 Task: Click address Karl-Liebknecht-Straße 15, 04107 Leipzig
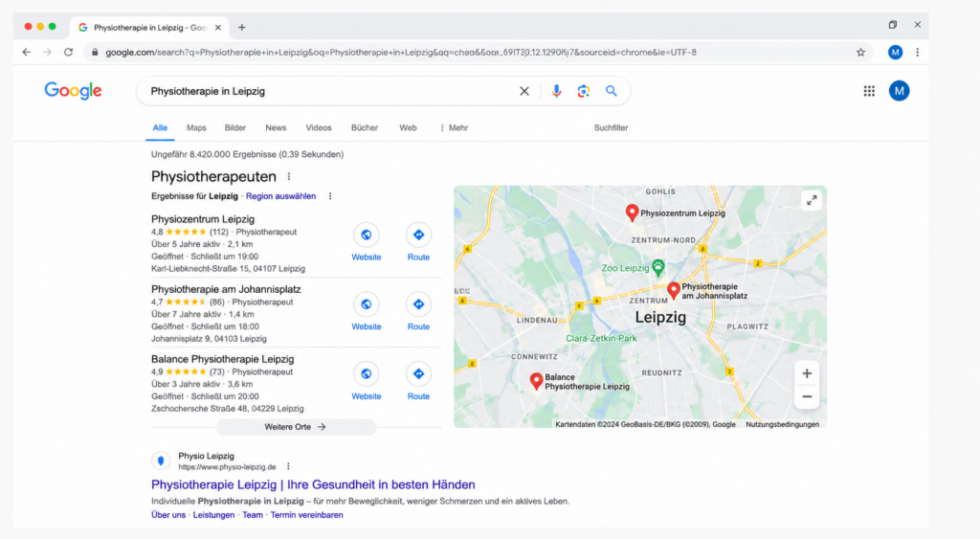point(228,269)
